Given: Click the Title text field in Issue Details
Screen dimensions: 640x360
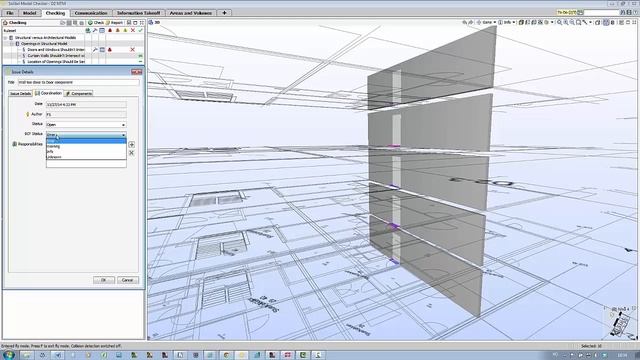Looking at the screenshot, I should (x=78, y=82).
